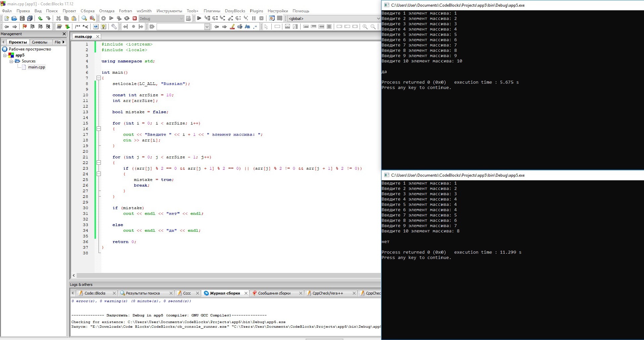
Task: Save all files with the multi-disk icon
Action: pyautogui.click(x=30, y=19)
